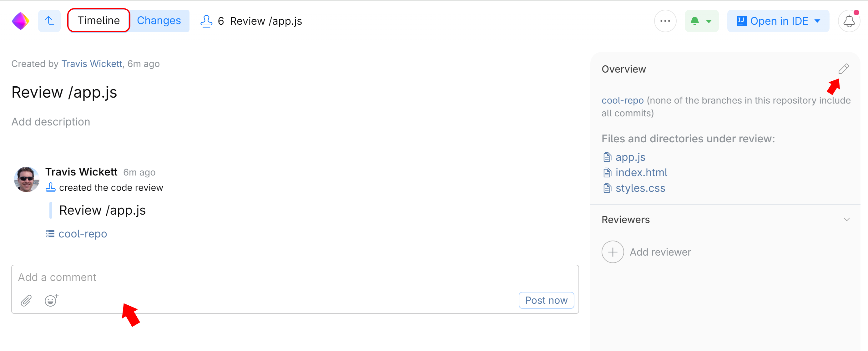Switch to the Changes tab
The image size is (868, 351).
click(159, 20)
